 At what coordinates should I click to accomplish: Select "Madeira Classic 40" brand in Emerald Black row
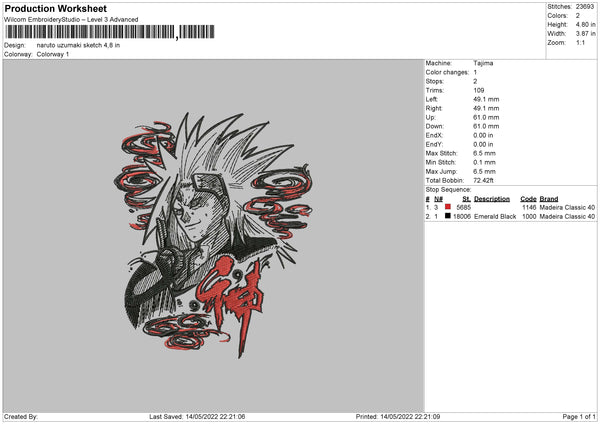click(x=567, y=217)
